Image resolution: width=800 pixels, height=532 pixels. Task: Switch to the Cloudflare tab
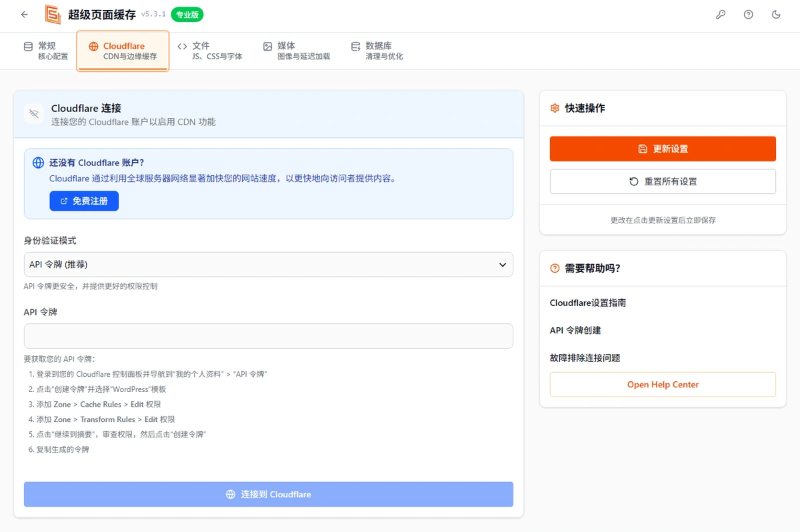click(x=123, y=51)
